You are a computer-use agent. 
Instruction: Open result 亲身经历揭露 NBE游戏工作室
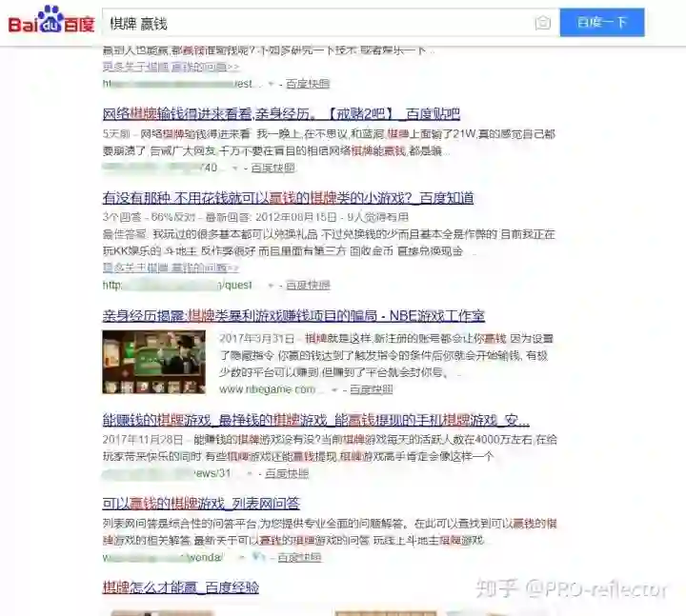coord(293,316)
